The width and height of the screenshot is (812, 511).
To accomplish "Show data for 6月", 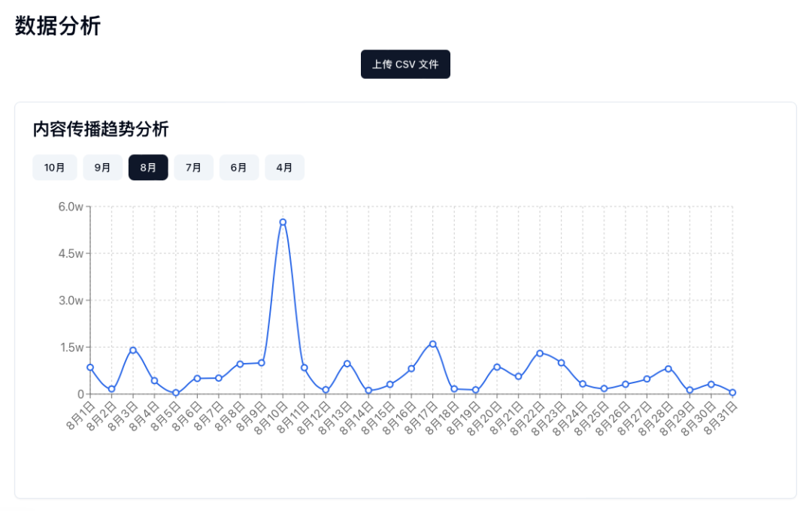I will coord(239,168).
